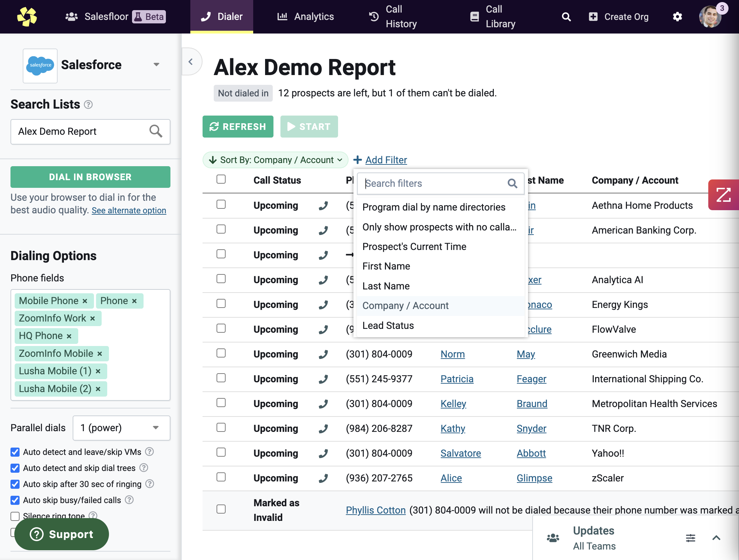Click magnifier icon in Search filters box
739x560 pixels.
pyautogui.click(x=512, y=183)
